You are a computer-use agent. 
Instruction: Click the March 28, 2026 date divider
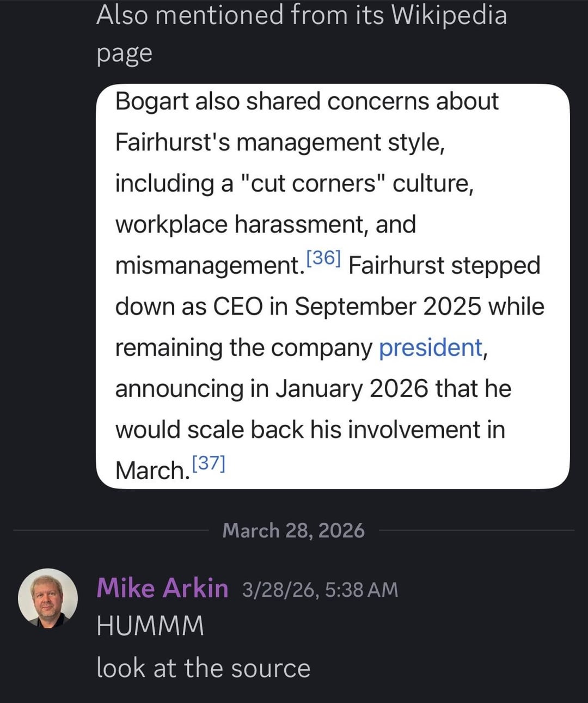tap(293, 530)
